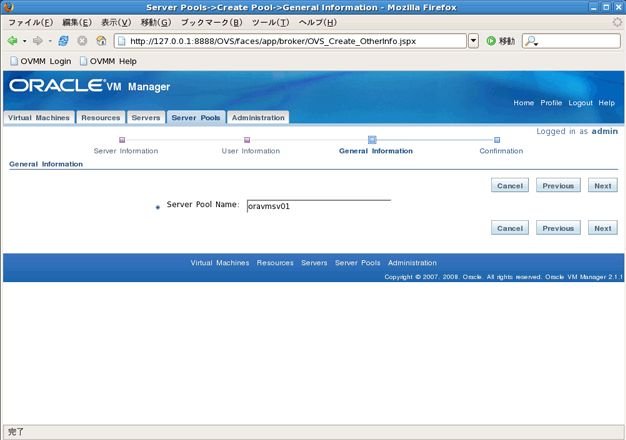The image size is (626, 440).
Task: Click the Server Information step marker
Action: click(122, 140)
